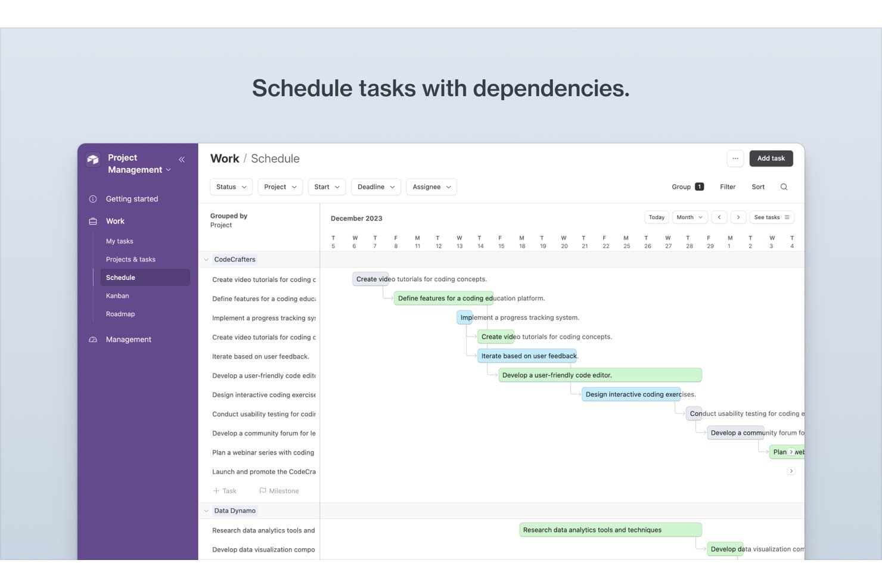The height and width of the screenshot is (588, 882).
Task: Click the Management gauge icon in sidebar
Action: 93,340
